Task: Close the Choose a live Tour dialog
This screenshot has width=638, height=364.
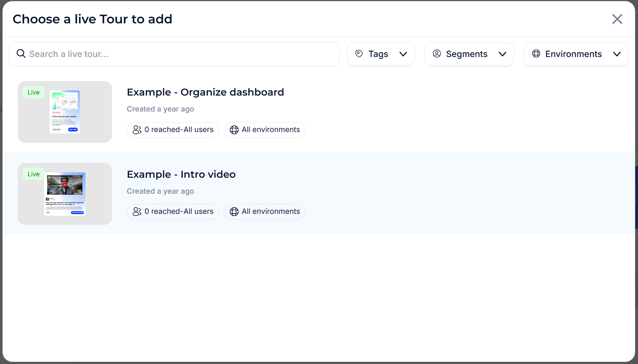Action: [617, 19]
